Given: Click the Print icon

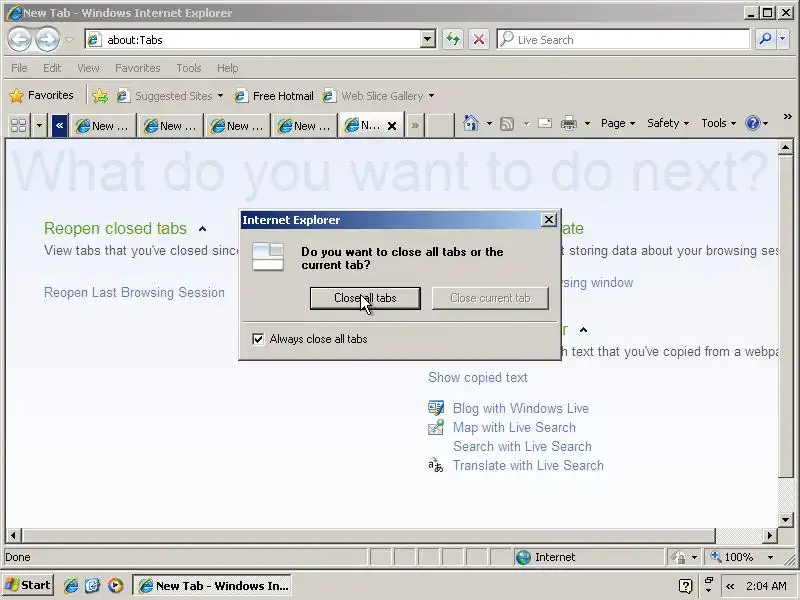Looking at the screenshot, I should [568, 123].
